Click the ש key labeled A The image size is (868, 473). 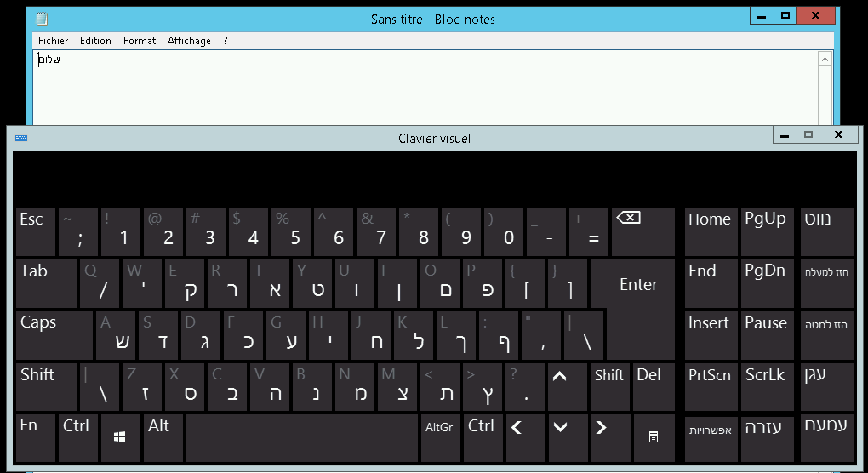point(116,335)
